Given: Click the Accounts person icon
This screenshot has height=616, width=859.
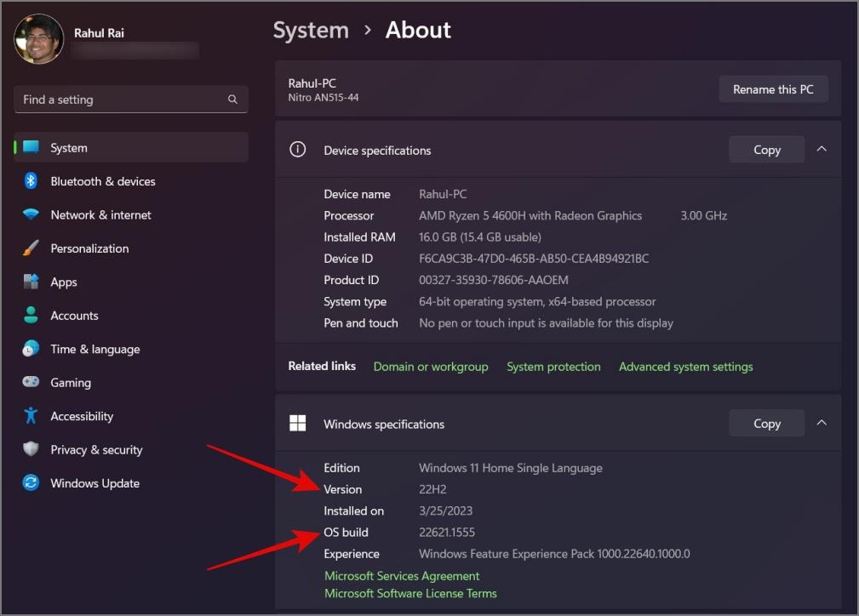Looking at the screenshot, I should (31, 315).
